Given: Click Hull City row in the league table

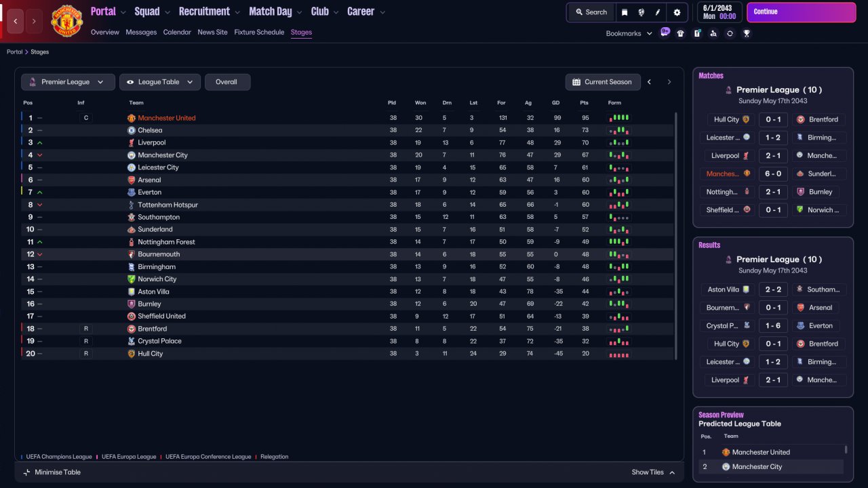Looking at the screenshot, I should tap(347, 354).
